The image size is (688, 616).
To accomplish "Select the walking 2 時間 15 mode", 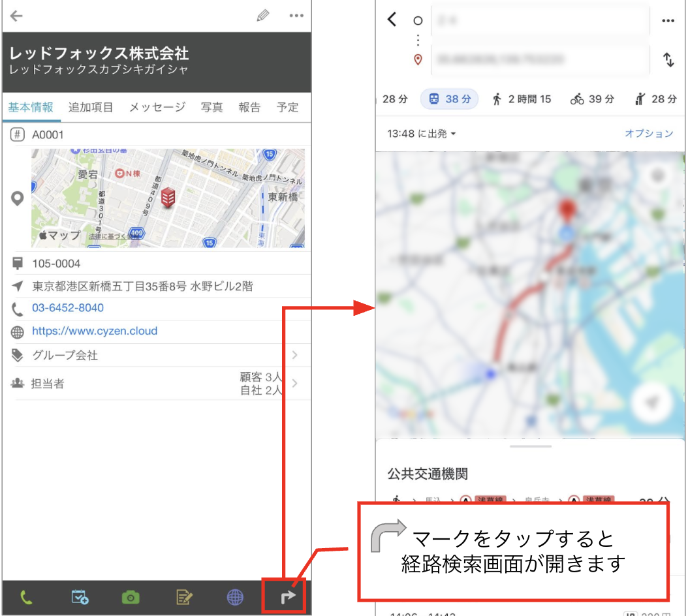I will [x=522, y=99].
